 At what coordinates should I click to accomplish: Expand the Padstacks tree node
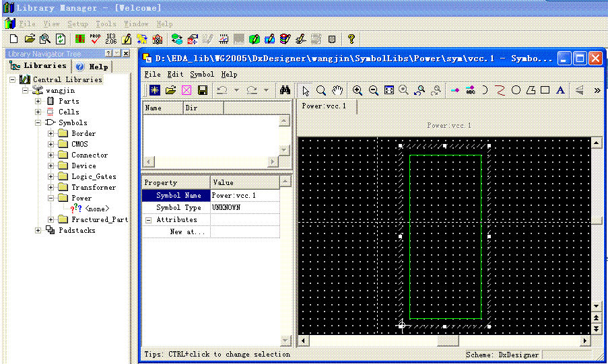coord(38,230)
